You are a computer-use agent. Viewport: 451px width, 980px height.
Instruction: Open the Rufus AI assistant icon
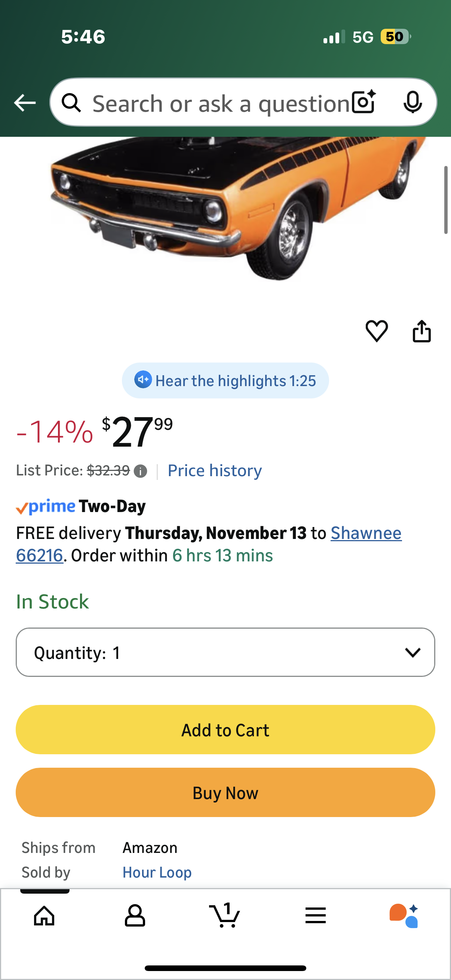404,915
